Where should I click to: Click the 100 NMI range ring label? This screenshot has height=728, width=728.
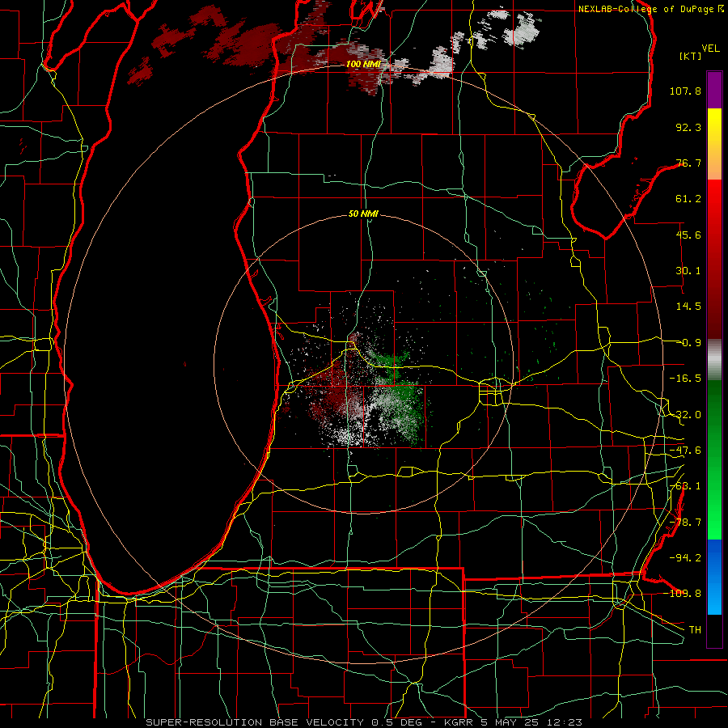[x=363, y=64]
